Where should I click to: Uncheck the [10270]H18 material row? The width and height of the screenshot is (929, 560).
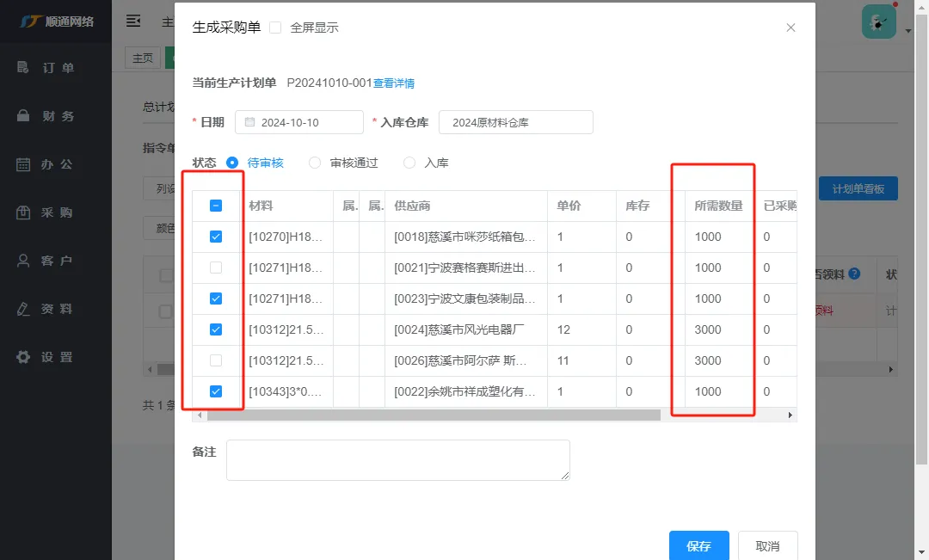pyautogui.click(x=216, y=237)
